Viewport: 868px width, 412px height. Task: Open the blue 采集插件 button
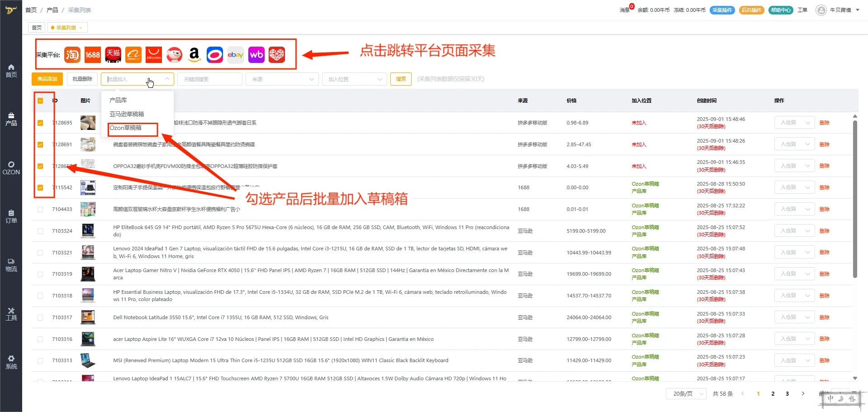[x=722, y=10]
